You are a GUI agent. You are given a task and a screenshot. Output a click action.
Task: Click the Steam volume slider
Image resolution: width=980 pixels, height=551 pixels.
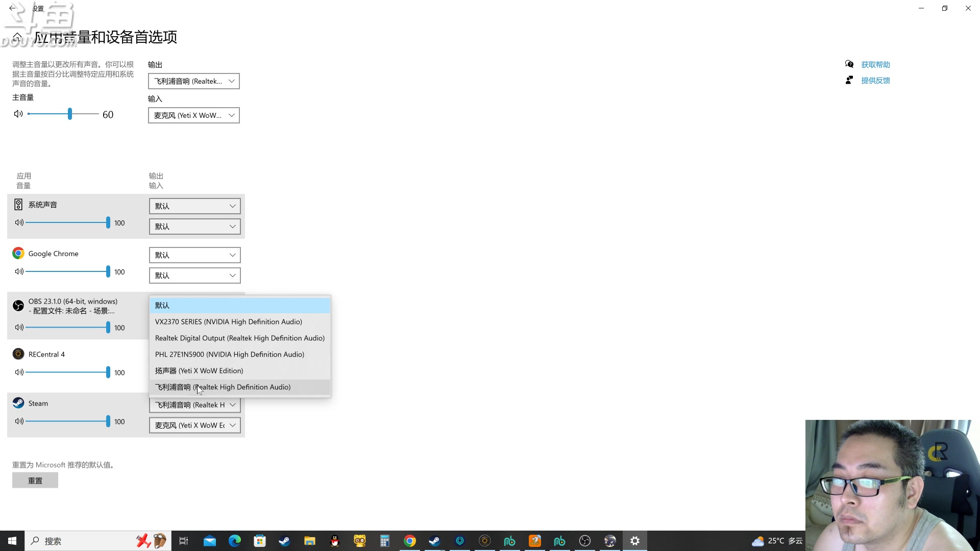click(68, 421)
